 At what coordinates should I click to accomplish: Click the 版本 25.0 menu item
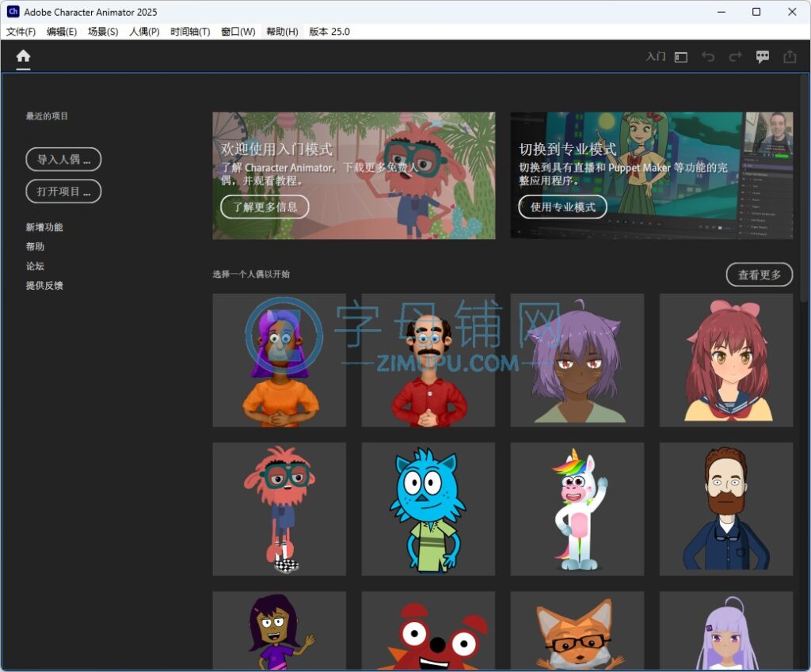coord(329,32)
